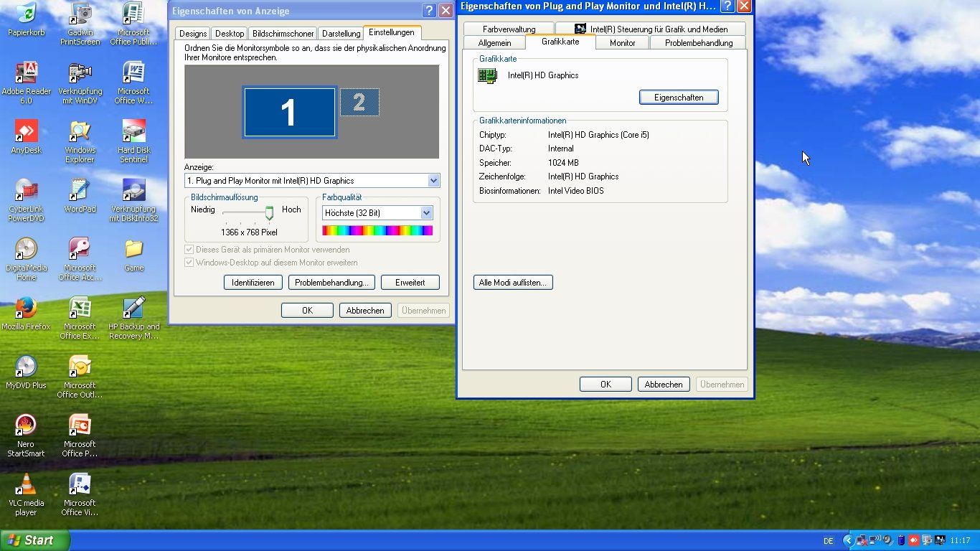Click the Bildschirmauflösung slider handle

[x=269, y=213]
